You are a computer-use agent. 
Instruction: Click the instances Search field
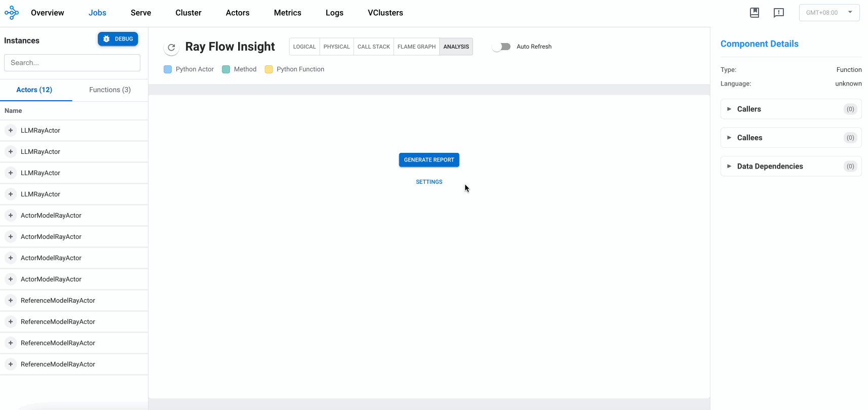(72, 63)
